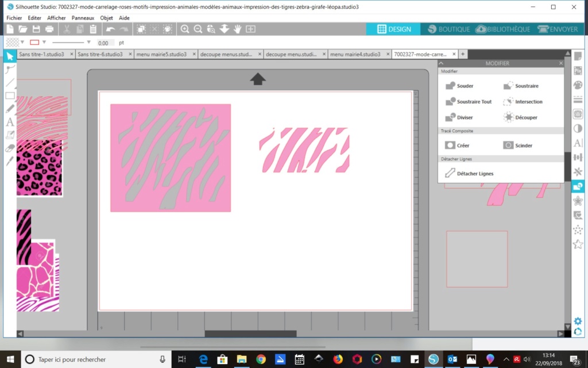Click the Scinder compound path button

518,145
